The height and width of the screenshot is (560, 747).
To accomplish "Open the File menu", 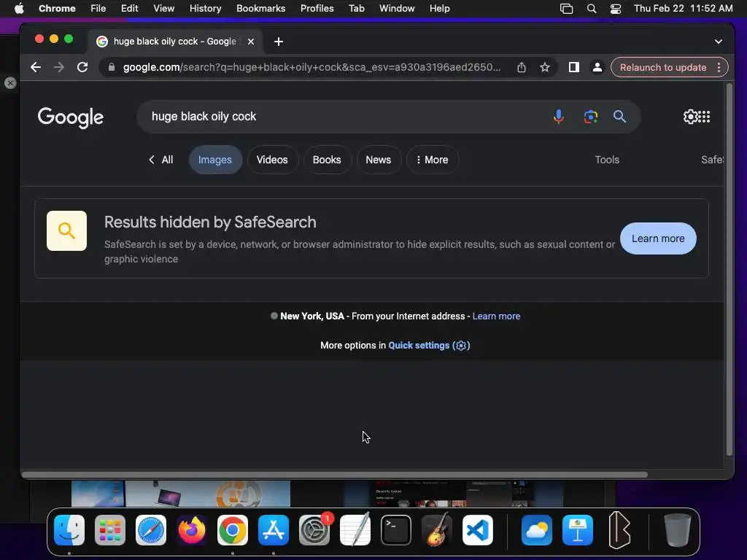I will (x=98, y=9).
